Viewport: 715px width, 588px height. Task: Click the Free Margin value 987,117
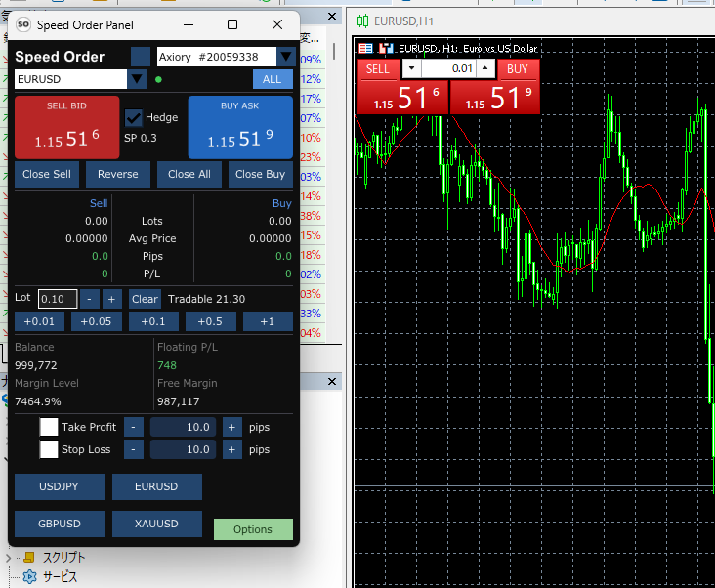[179, 401]
